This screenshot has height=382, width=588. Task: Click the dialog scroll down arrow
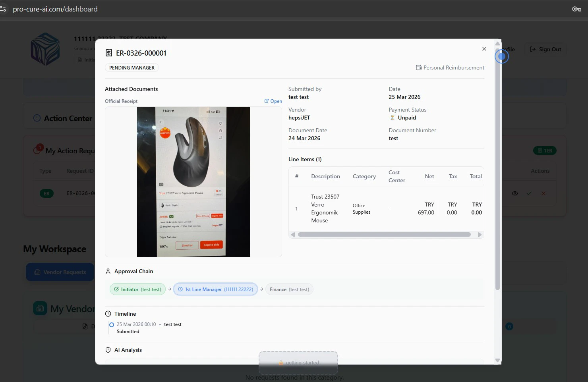(497, 361)
